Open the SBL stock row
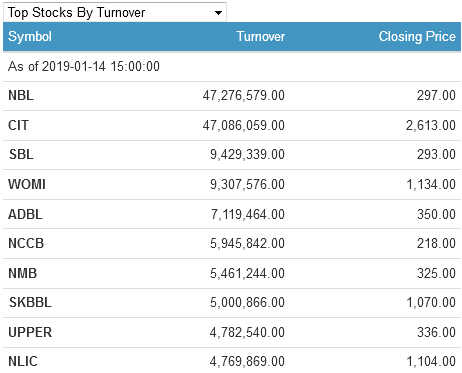 pos(232,155)
